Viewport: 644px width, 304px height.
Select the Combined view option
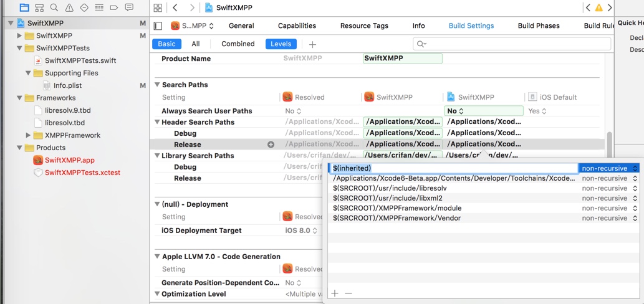click(238, 44)
